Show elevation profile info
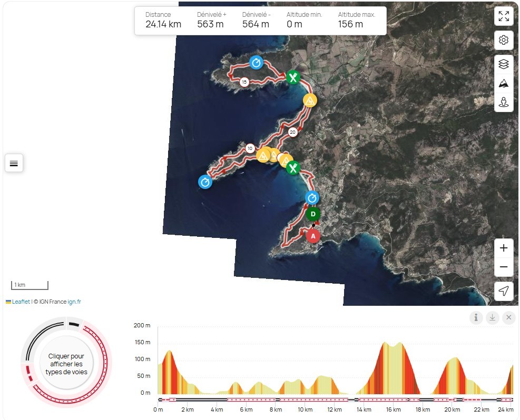This screenshot has height=420, width=520. [476, 317]
